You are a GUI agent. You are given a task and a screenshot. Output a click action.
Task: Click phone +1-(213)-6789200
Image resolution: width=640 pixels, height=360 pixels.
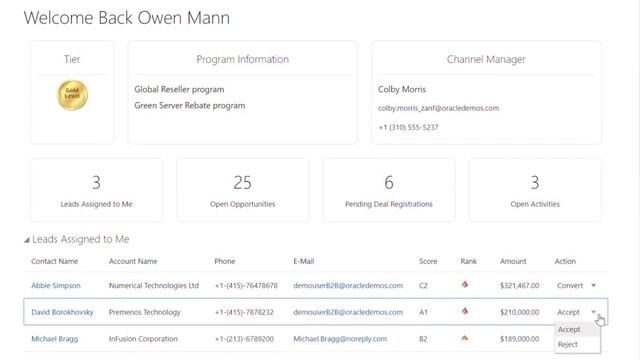point(244,339)
